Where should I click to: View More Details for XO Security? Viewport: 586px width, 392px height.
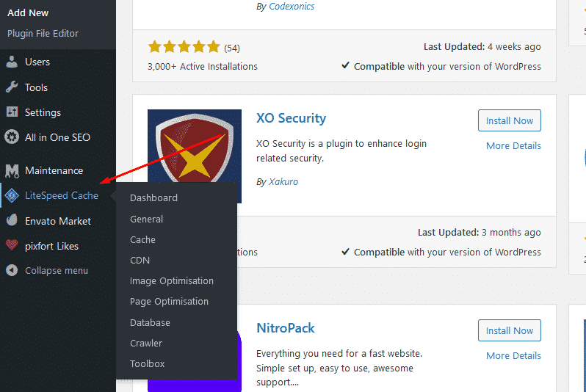[513, 145]
